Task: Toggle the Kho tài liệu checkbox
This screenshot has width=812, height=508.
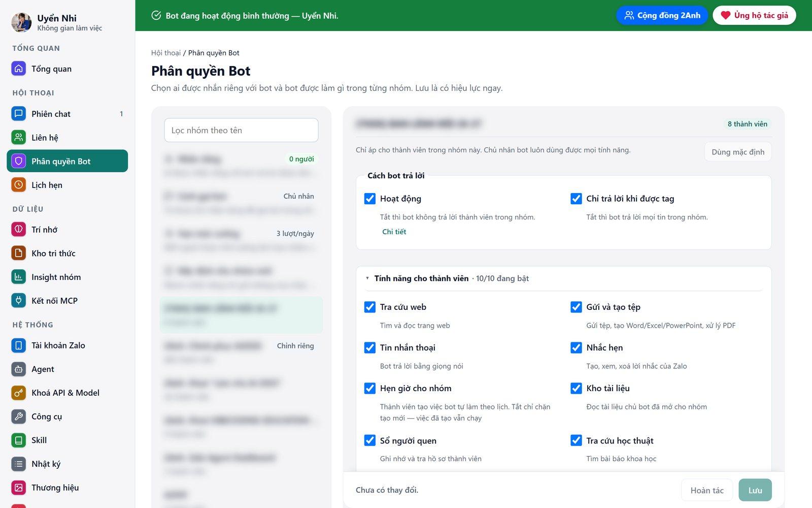Action: 576,388
